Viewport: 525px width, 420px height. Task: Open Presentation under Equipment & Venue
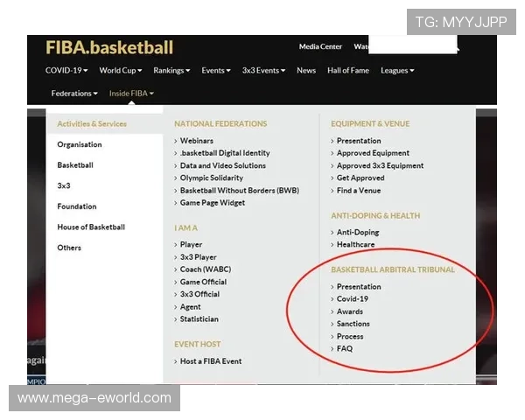click(359, 141)
